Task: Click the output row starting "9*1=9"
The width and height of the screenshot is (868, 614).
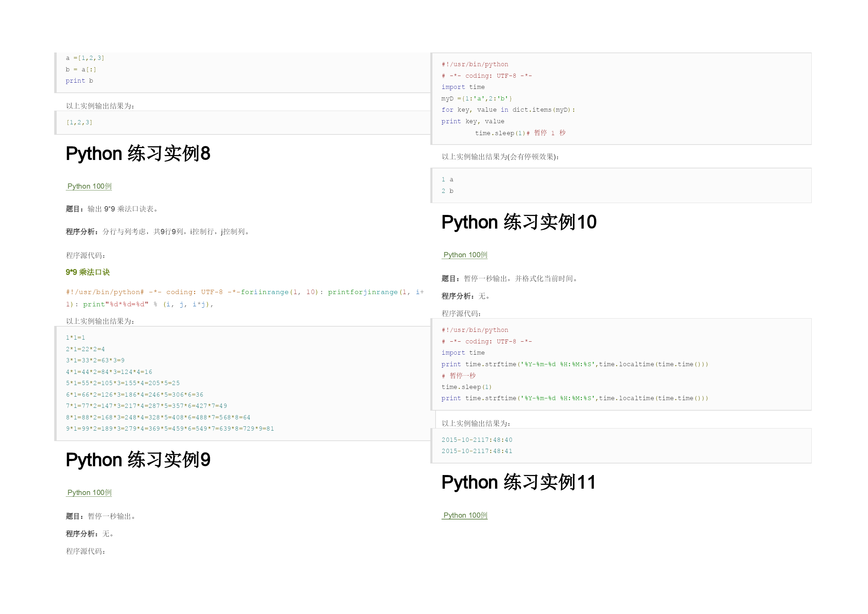Action: [170, 428]
